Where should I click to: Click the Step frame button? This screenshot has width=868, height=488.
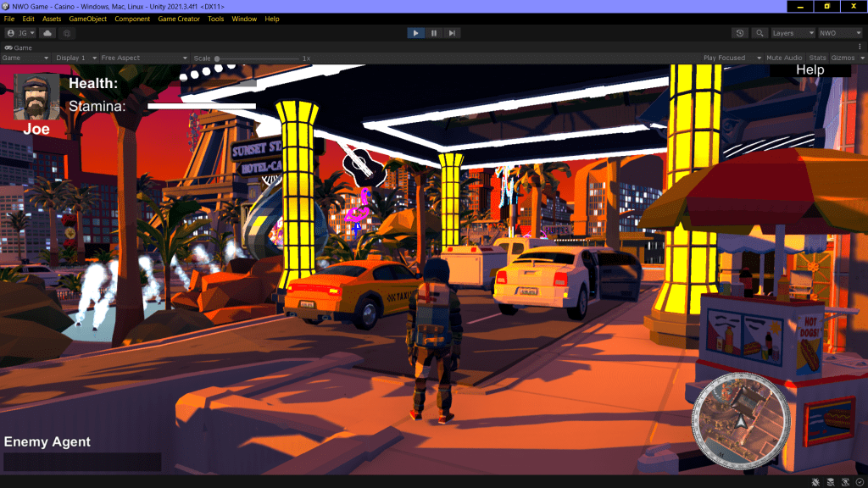[x=453, y=33]
